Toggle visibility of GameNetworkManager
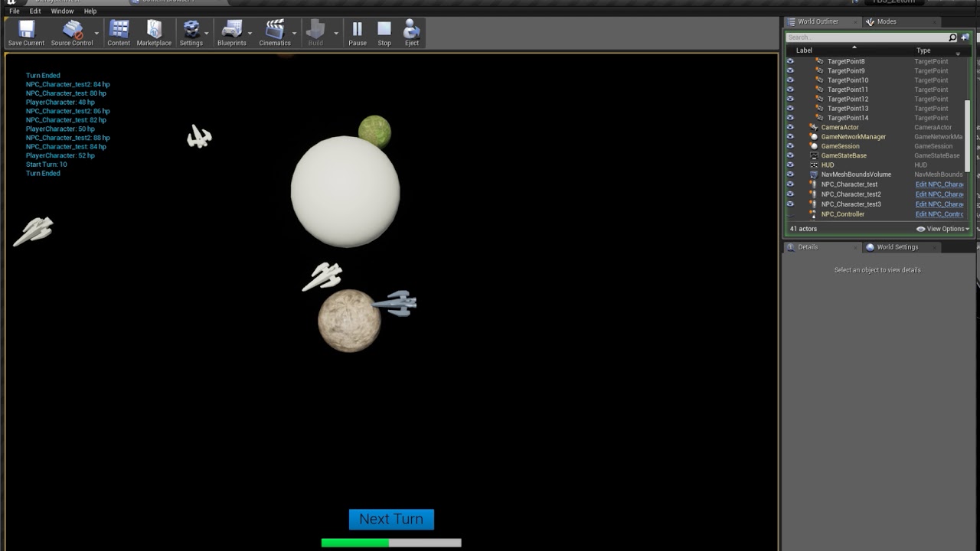This screenshot has width=980, height=551. 790,136
